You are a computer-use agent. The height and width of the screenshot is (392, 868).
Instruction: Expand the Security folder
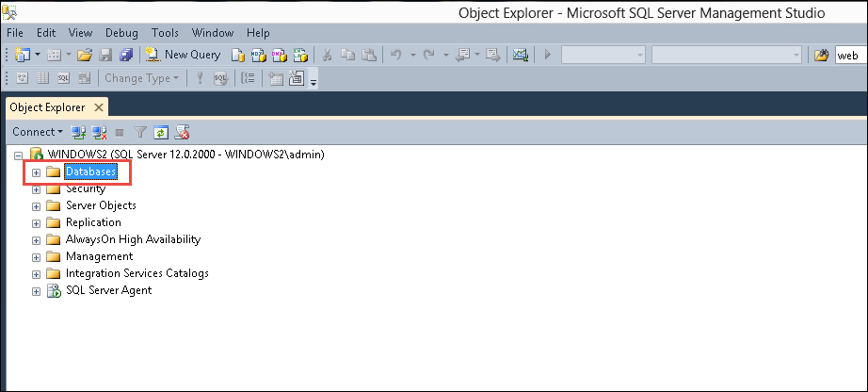pyautogui.click(x=36, y=189)
